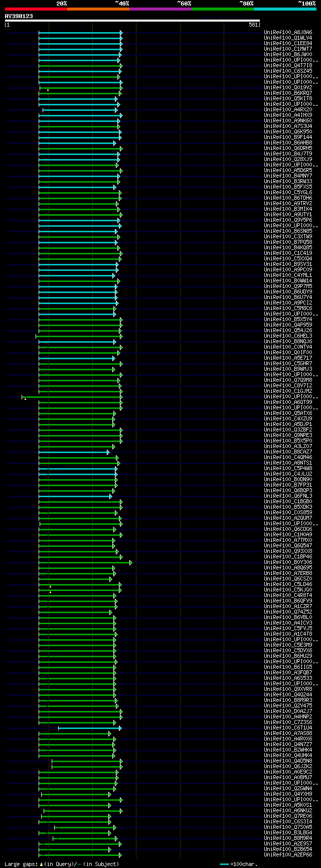Screen dimensions: 321x868
Task: Click the green ~80% identity color segment
Action: point(223,9)
